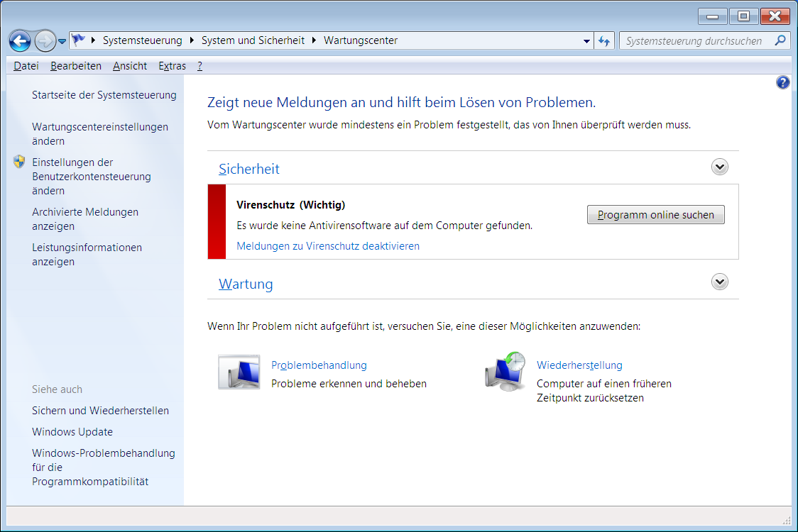Expand the Sicherheit section chevron
Screen dimensions: 798x532
[720, 167]
